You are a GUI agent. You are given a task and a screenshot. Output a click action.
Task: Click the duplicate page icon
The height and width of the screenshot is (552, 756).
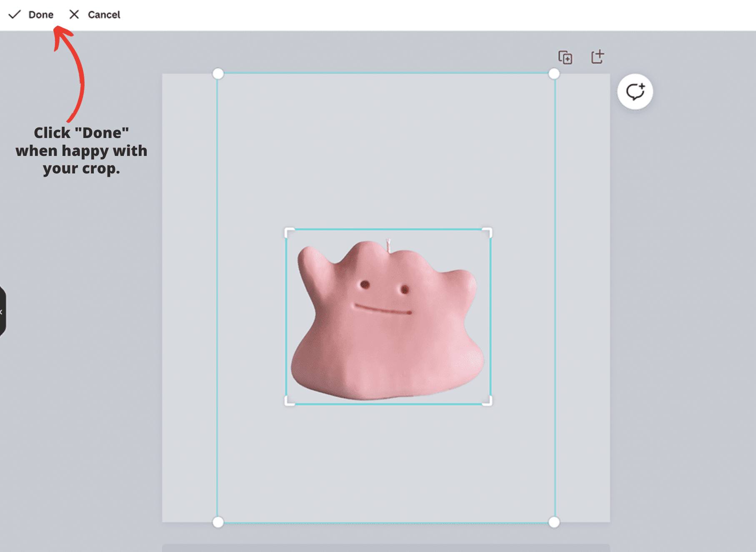click(x=565, y=57)
